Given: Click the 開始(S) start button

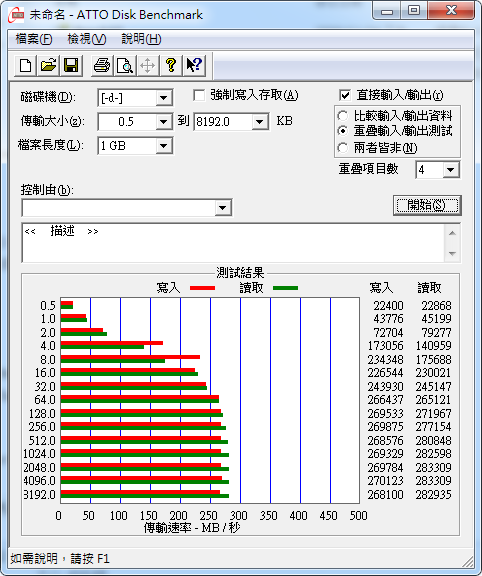Looking at the screenshot, I should 427,205.
